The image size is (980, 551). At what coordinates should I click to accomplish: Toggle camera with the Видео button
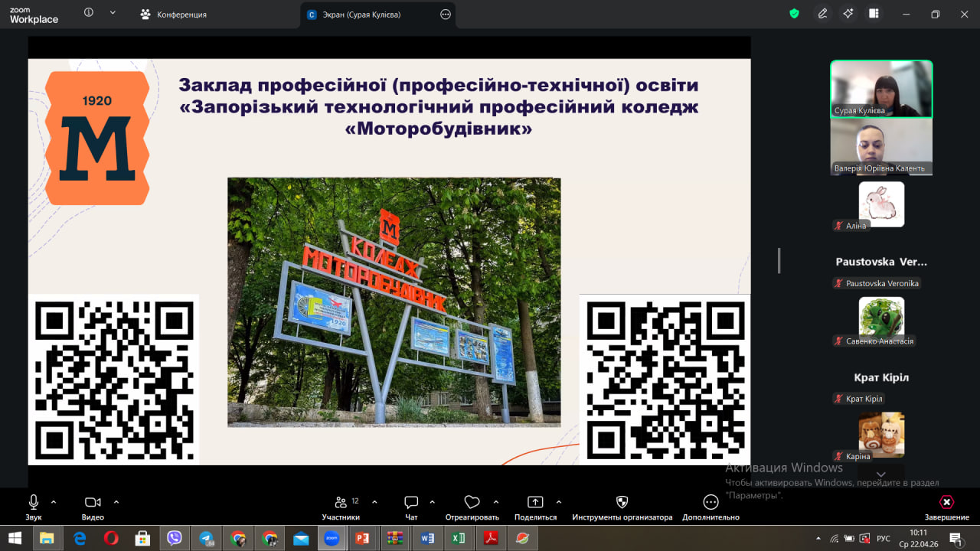pos(93,503)
